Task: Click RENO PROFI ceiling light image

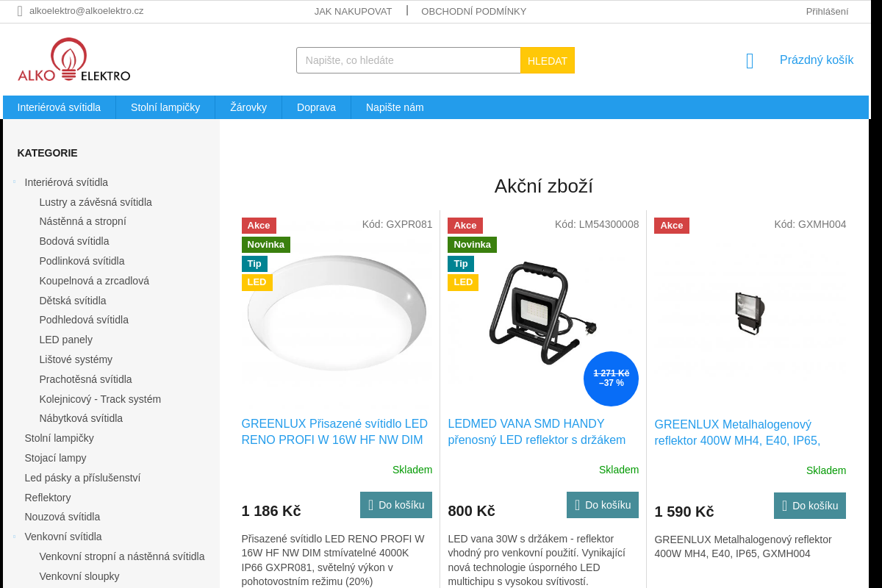Action: click(337, 315)
